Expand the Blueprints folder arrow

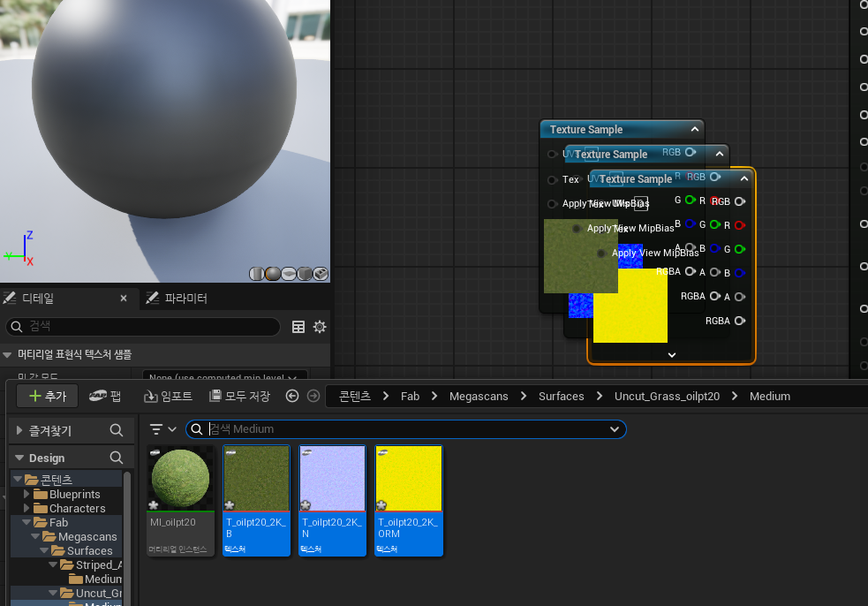pos(26,493)
